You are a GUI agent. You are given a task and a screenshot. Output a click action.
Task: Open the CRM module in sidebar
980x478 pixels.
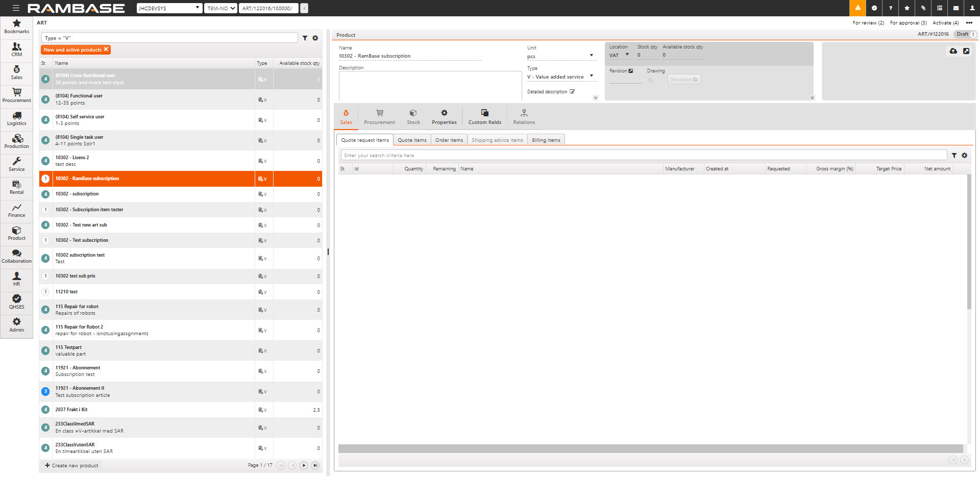pyautogui.click(x=16, y=49)
